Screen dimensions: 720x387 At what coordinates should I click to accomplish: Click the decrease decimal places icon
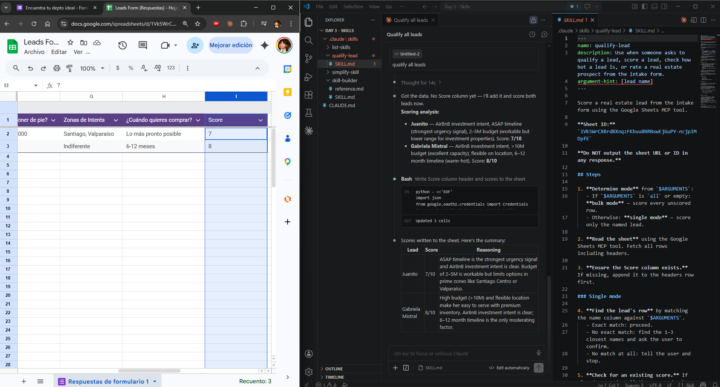[x=144, y=68]
